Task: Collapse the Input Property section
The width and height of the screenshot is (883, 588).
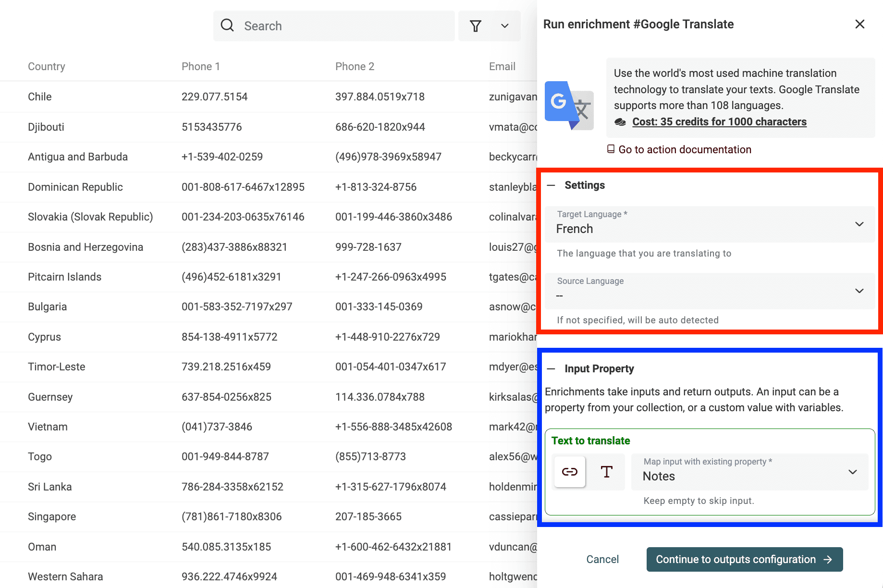Action: (551, 369)
